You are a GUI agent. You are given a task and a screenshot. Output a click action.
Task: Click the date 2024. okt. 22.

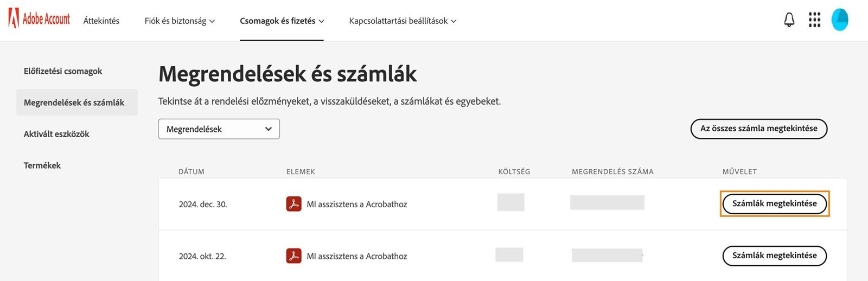coord(202,257)
